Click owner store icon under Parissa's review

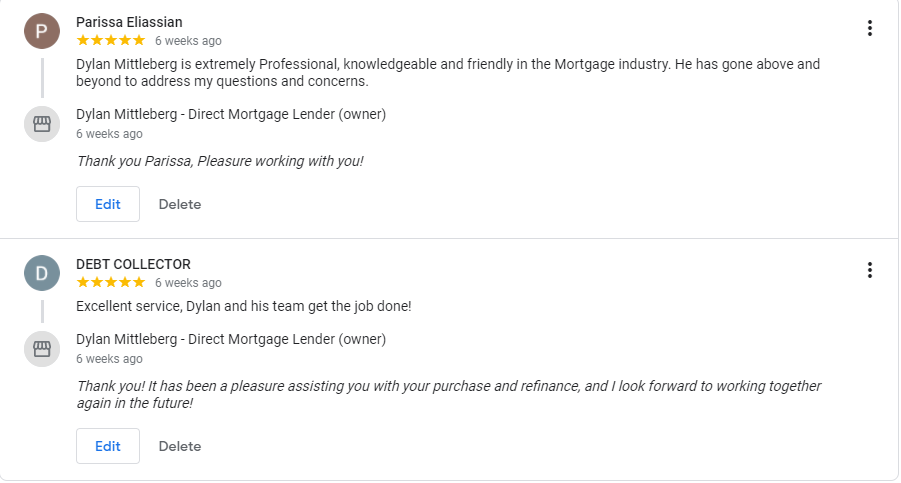[x=41, y=124]
